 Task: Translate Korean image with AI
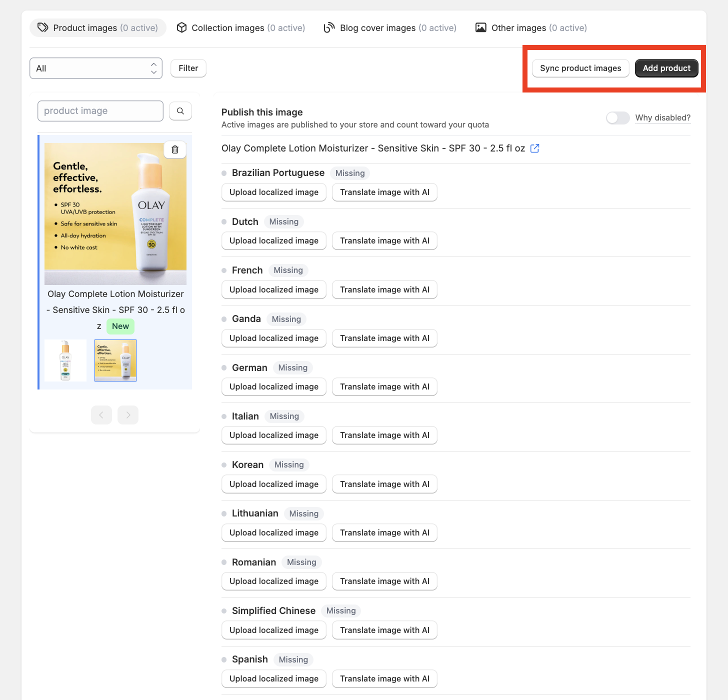pos(384,484)
